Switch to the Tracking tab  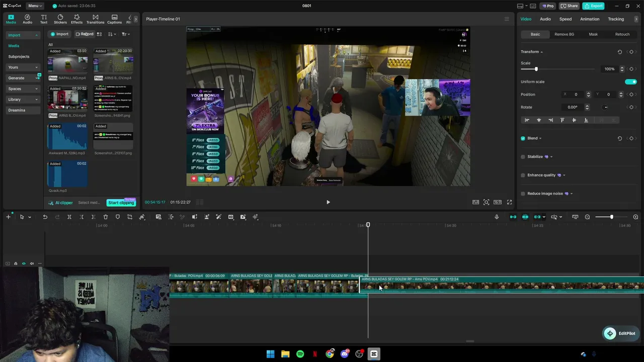tap(616, 19)
